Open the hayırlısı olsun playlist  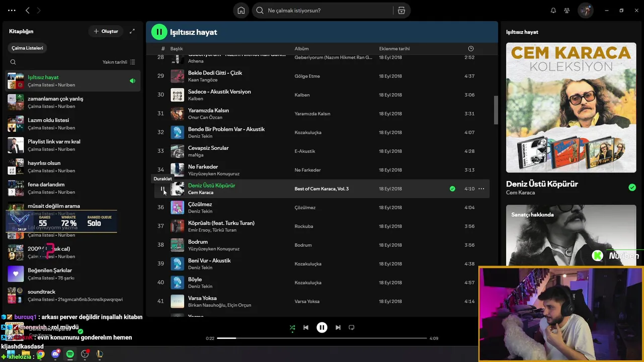(73, 166)
